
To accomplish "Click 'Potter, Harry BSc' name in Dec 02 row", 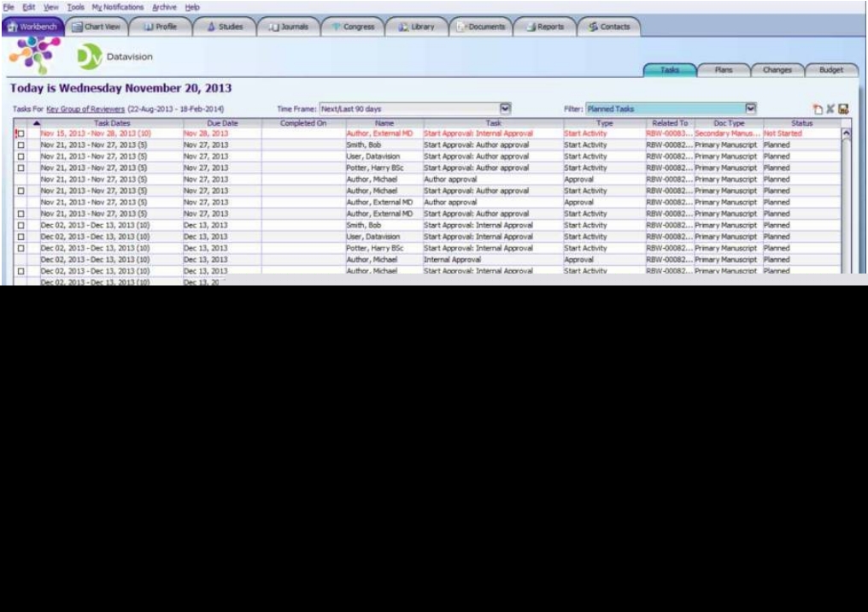I will coord(375,248).
